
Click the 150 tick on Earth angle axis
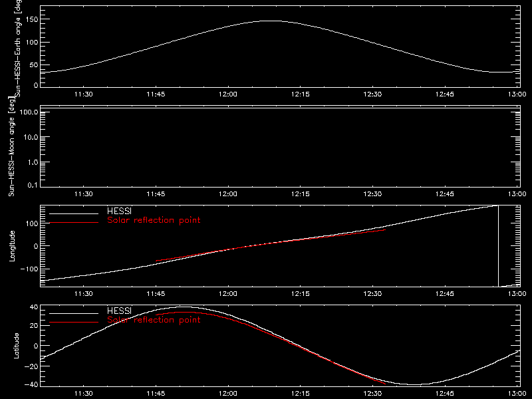(x=32, y=20)
